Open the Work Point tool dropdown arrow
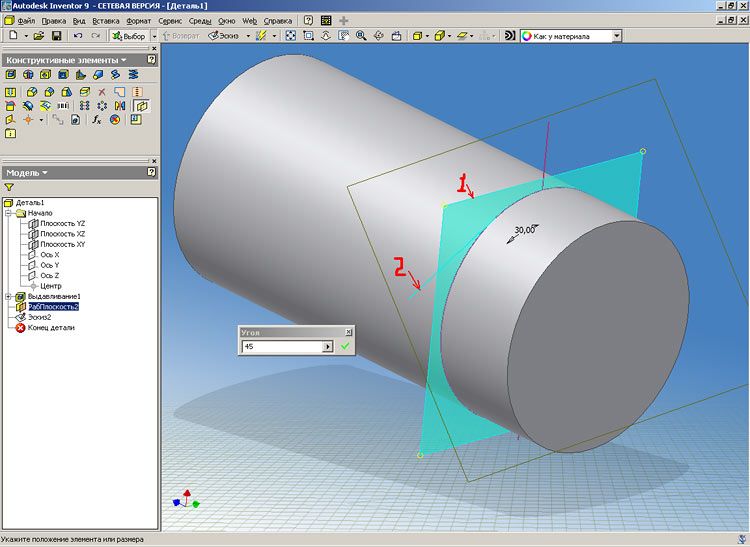750x547 pixels. tap(41, 120)
